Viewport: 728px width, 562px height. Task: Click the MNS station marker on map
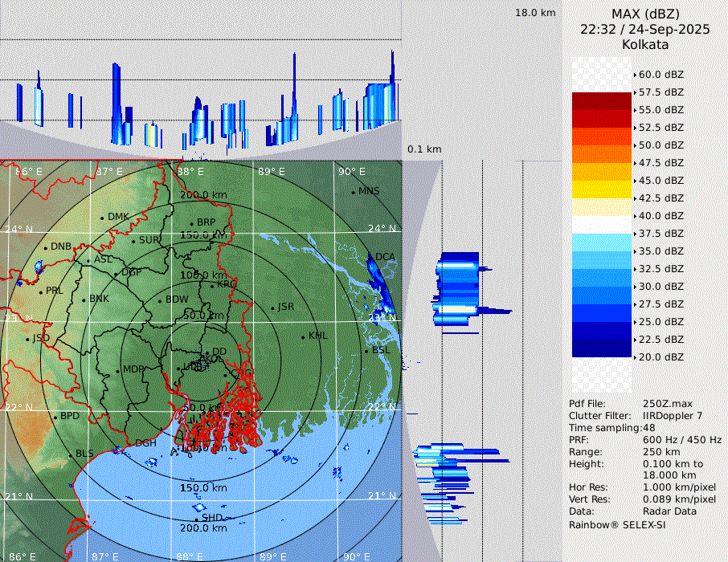[353, 192]
